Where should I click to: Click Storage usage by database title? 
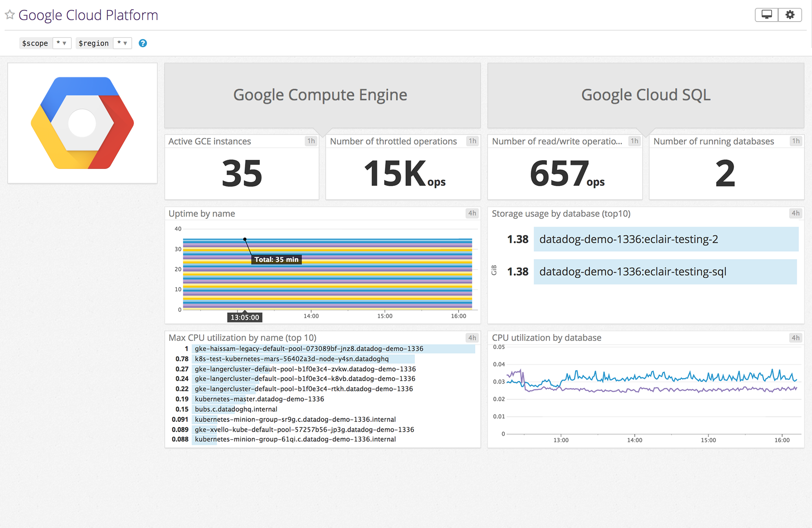coord(561,214)
